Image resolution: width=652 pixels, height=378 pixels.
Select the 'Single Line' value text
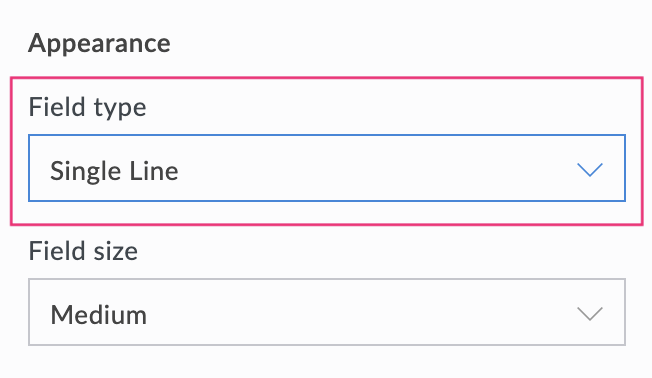(x=114, y=171)
